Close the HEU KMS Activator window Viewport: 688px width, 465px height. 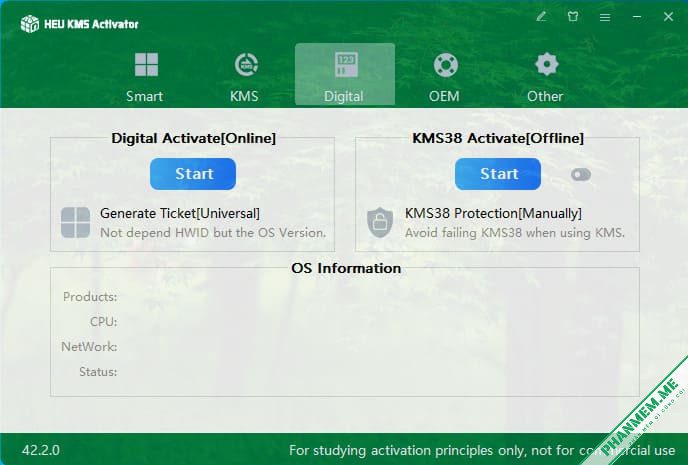[x=668, y=17]
